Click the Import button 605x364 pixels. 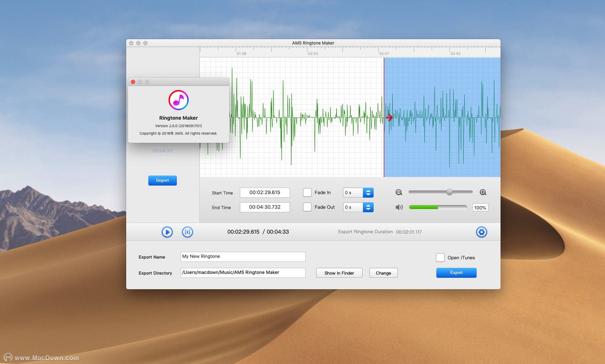tap(163, 180)
